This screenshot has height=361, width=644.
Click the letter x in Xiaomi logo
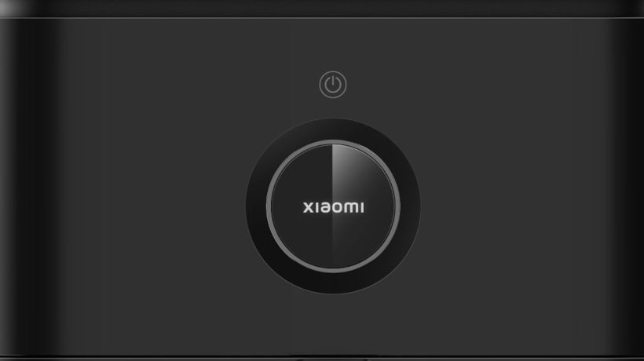pyautogui.click(x=308, y=207)
